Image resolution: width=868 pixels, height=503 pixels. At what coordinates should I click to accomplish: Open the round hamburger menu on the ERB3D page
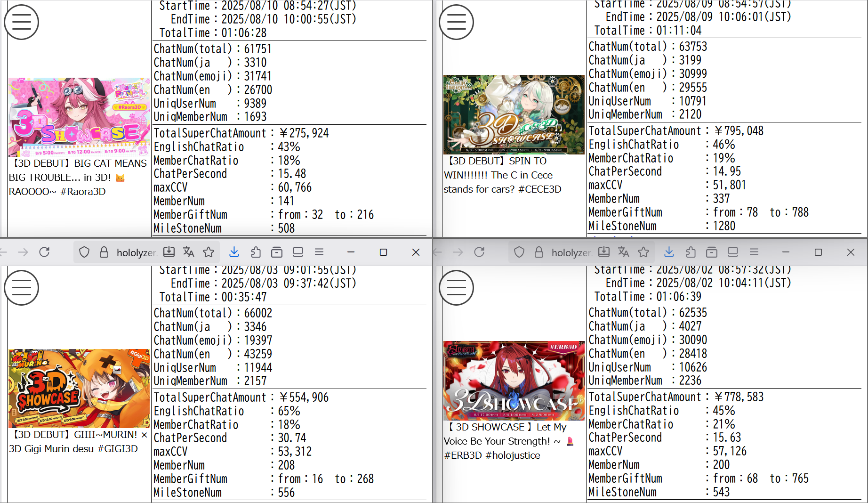pyautogui.click(x=456, y=288)
